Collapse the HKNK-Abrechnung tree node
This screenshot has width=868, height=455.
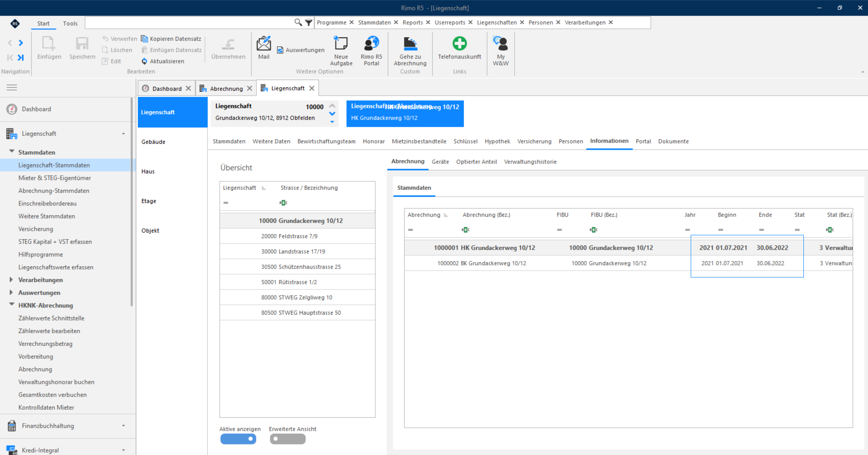(12, 304)
